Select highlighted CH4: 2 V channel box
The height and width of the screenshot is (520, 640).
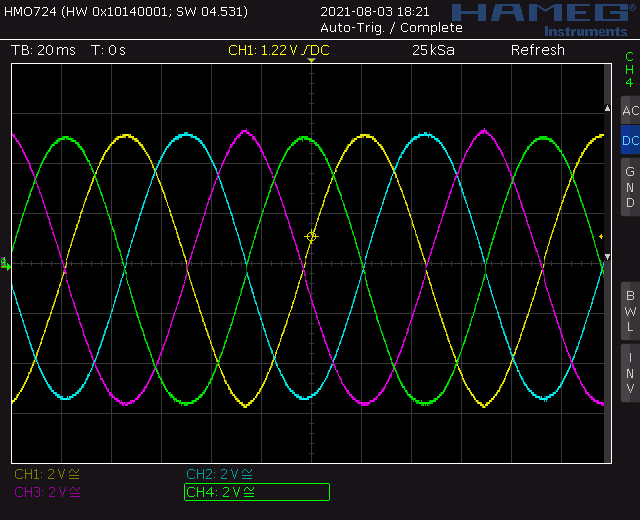tap(257, 492)
